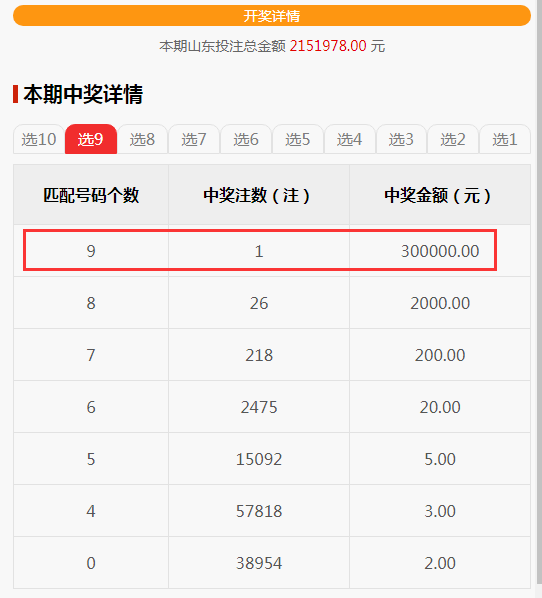Switch to the 选10 tab

(39, 139)
